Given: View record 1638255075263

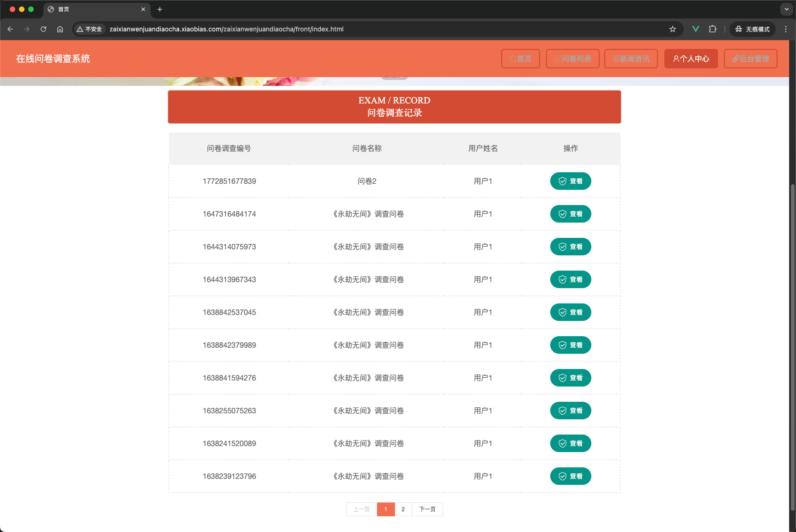Looking at the screenshot, I should click(x=571, y=411).
